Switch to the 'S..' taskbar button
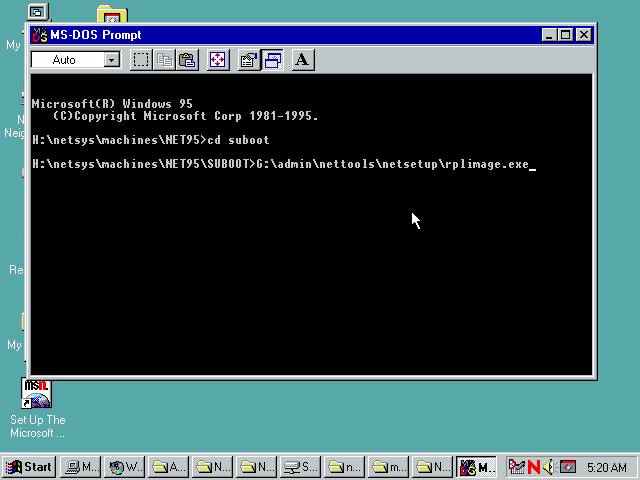Screen dimensions: 640x480 (300, 467)
